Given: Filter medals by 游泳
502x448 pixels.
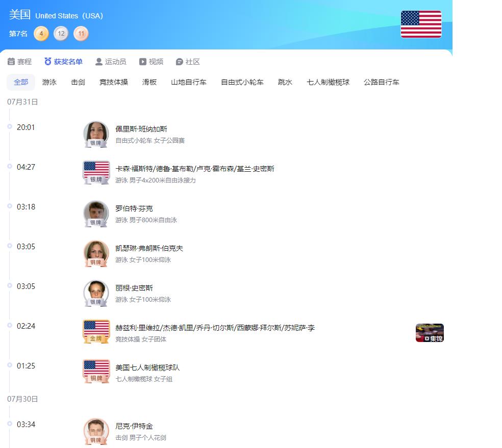Looking at the screenshot, I should tap(49, 82).
